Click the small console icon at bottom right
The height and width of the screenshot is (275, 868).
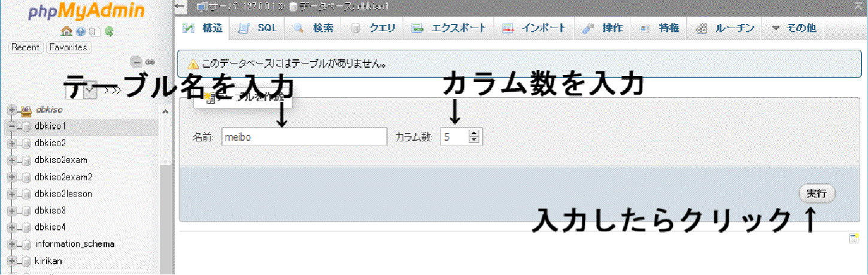point(854,238)
